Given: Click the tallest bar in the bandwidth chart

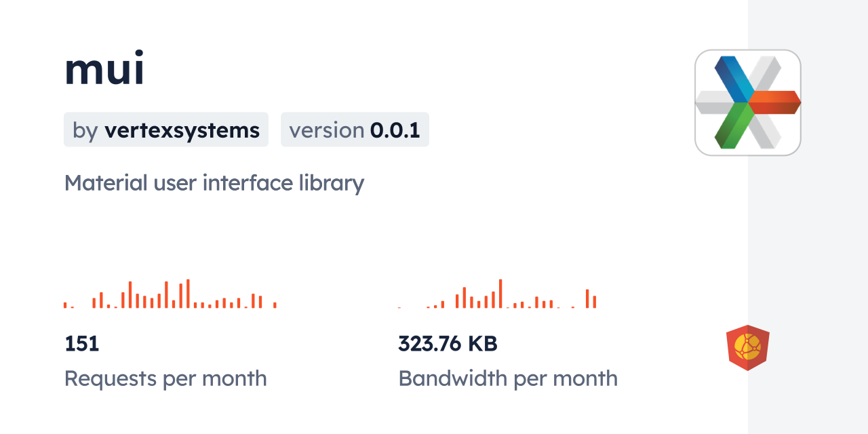Looking at the screenshot, I should [500, 294].
